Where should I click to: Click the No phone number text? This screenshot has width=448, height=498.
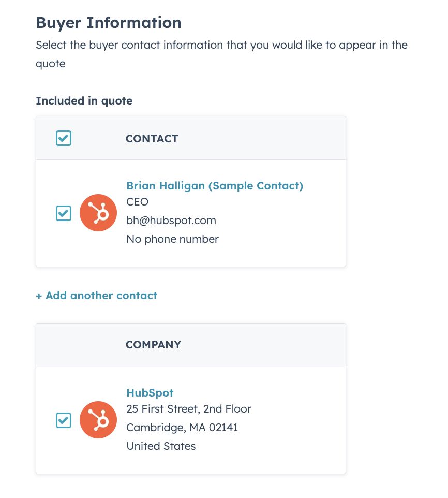click(172, 239)
